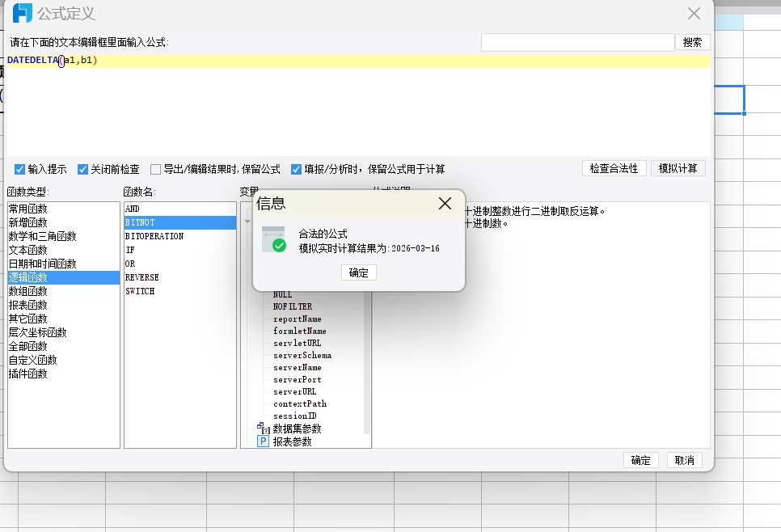Viewport: 781px width, 532px height.
Task: Select IF function
Action: (179, 250)
